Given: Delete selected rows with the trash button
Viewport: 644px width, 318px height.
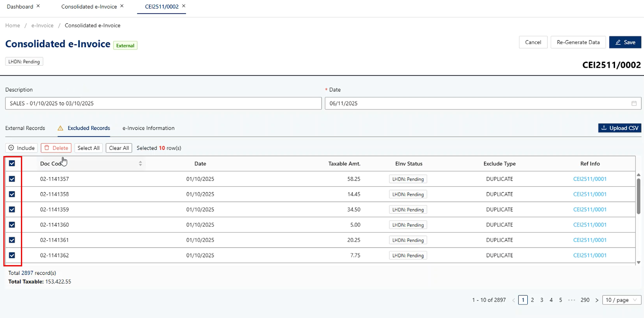Looking at the screenshot, I should (56, 148).
